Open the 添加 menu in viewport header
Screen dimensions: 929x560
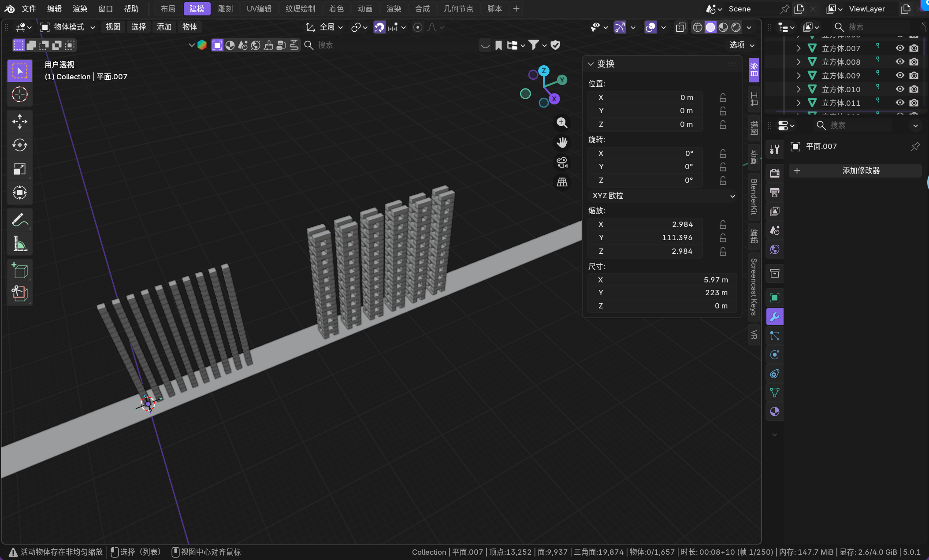(164, 27)
